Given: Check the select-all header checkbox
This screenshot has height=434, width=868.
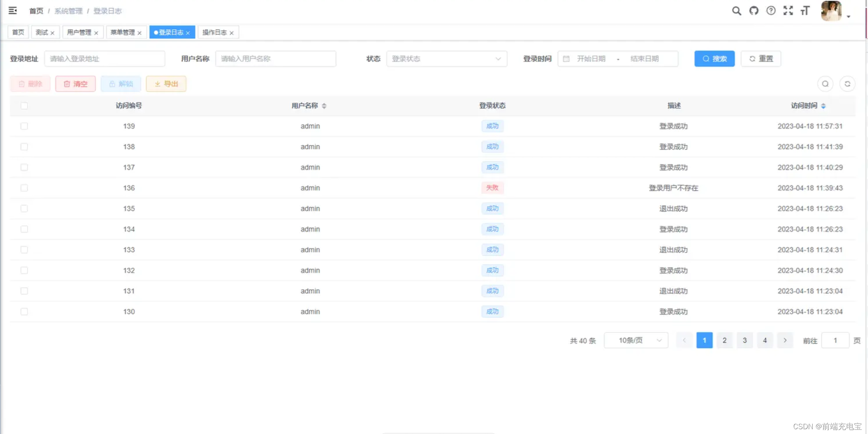Looking at the screenshot, I should [24, 106].
